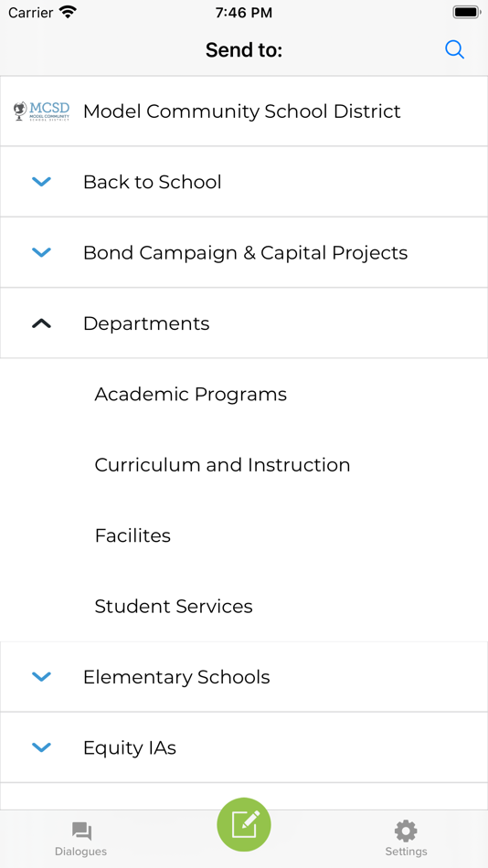Select Curriculum and Instruction department

click(x=244, y=465)
